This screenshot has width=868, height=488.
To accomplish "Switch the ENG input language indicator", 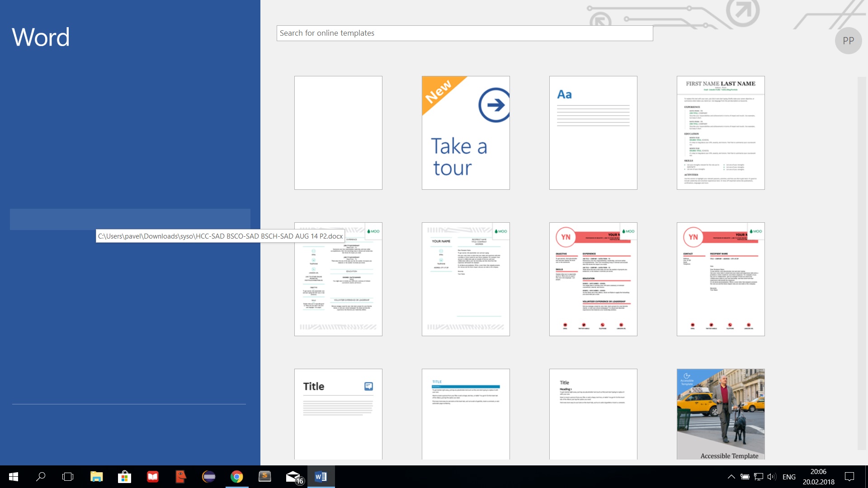I will 789,477.
